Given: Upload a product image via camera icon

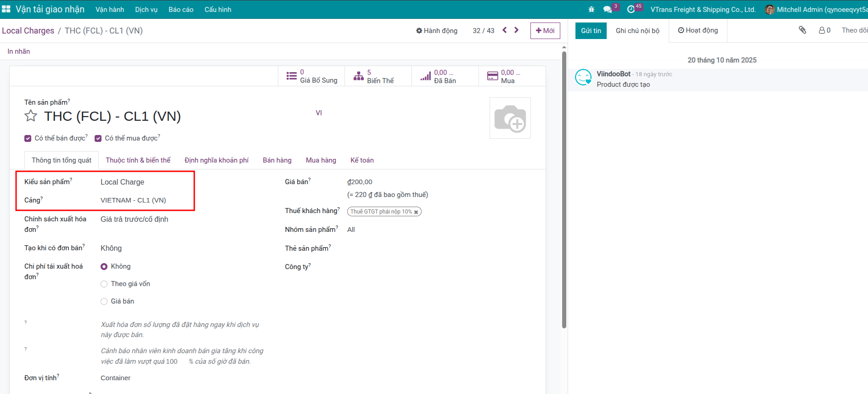Looking at the screenshot, I should coord(510,118).
